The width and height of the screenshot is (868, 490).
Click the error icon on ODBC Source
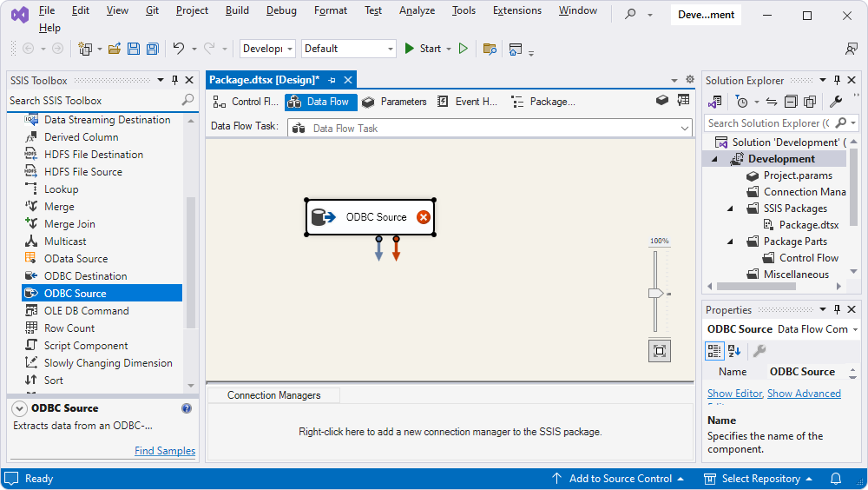(x=423, y=217)
